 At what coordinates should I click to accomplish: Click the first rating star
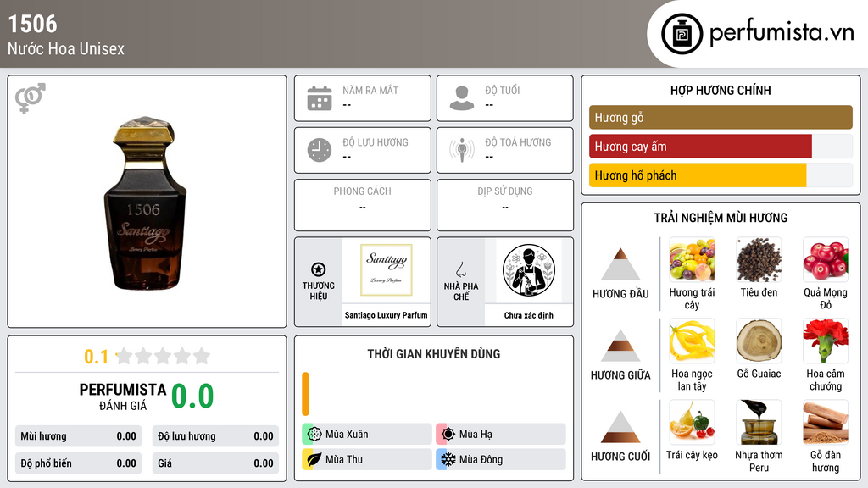point(124,356)
